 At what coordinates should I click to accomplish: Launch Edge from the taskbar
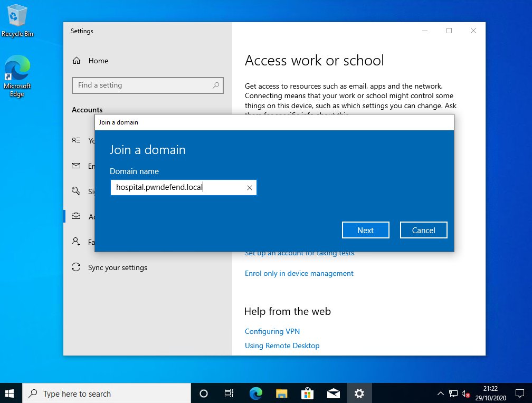pyautogui.click(x=256, y=393)
